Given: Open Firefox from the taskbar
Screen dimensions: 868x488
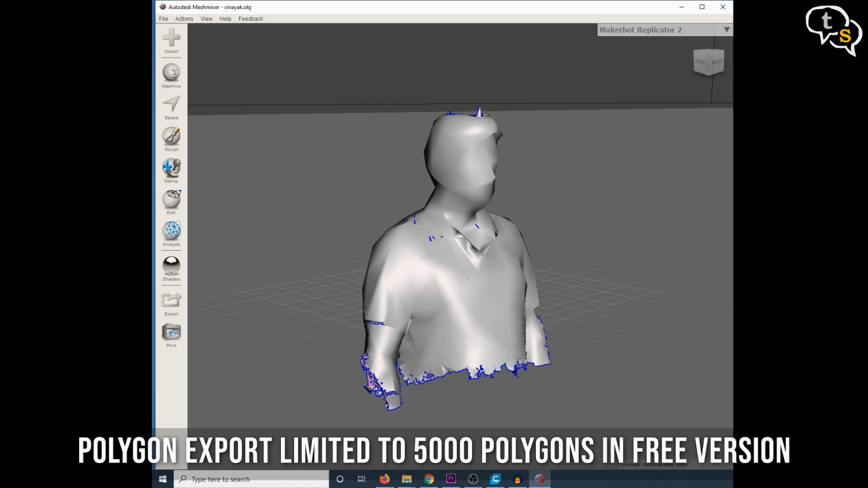Looking at the screenshot, I should pos(385,479).
